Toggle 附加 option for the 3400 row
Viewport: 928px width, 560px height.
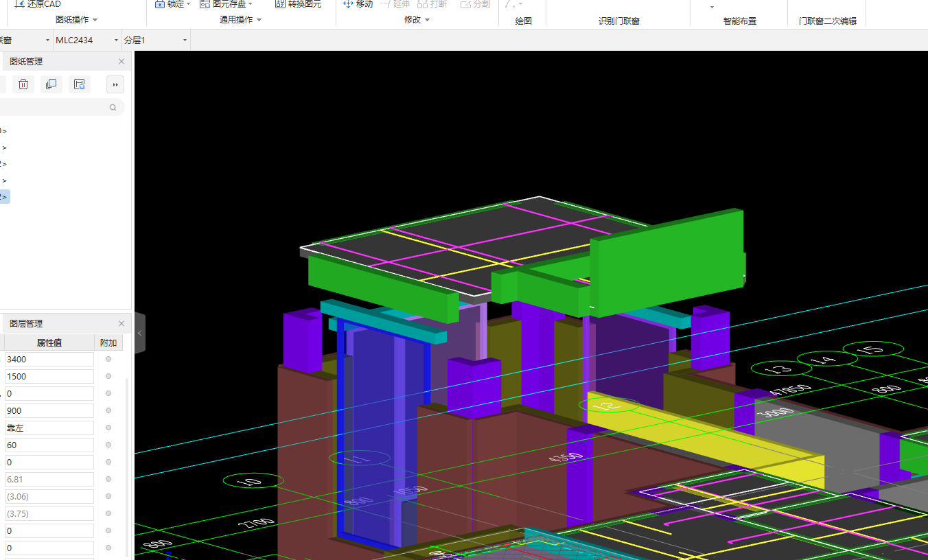pos(108,359)
